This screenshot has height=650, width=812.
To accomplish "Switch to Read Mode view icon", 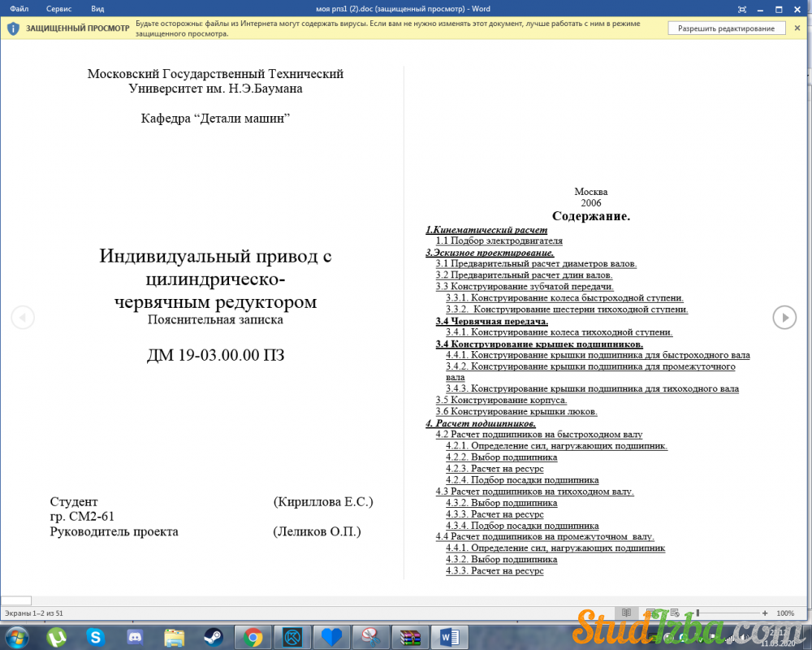I will coord(626,613).
